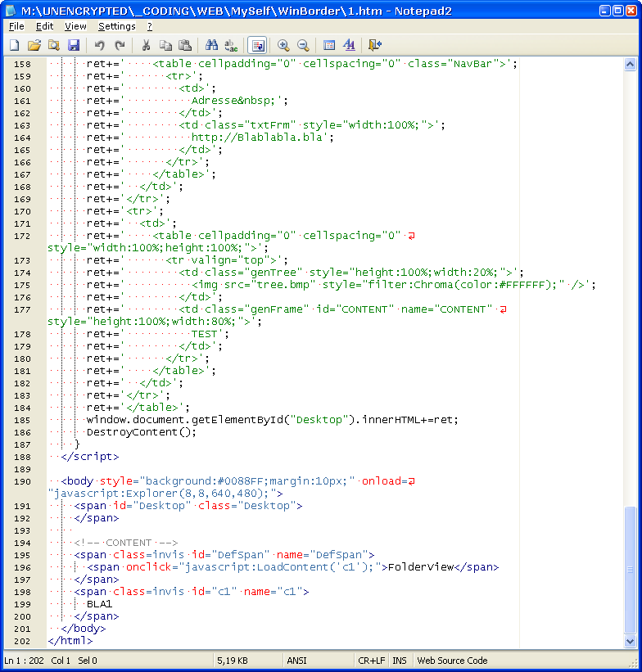The width and height of the screenshot is (642, 672).
Task: Undo the last edit
Action: pyautogui.click(x=100, y=45)
